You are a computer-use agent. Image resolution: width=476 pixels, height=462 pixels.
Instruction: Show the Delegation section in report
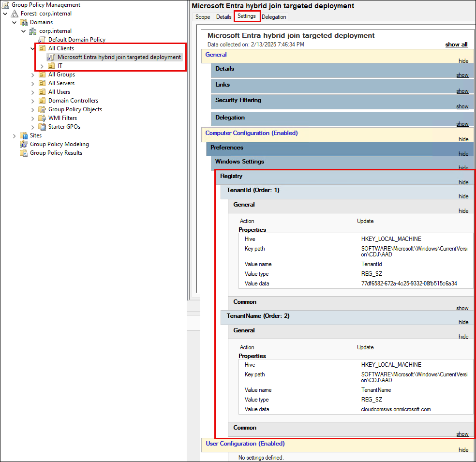coord(462,124)
